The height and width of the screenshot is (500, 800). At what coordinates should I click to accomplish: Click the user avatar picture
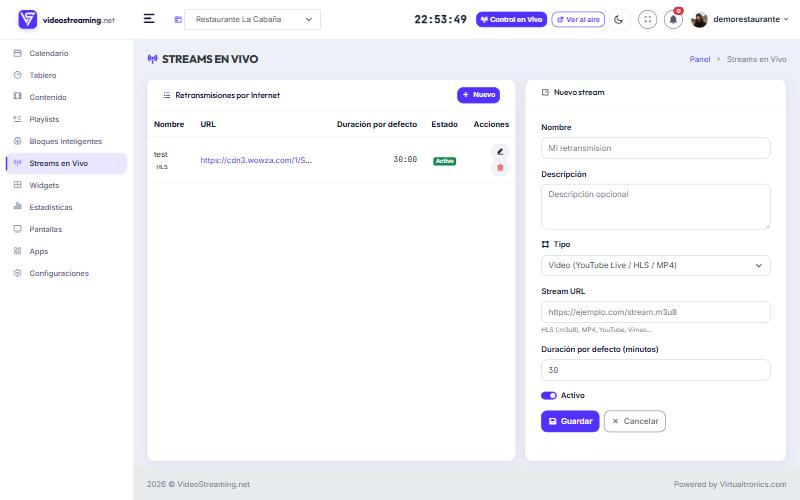[x=699, y=19]
